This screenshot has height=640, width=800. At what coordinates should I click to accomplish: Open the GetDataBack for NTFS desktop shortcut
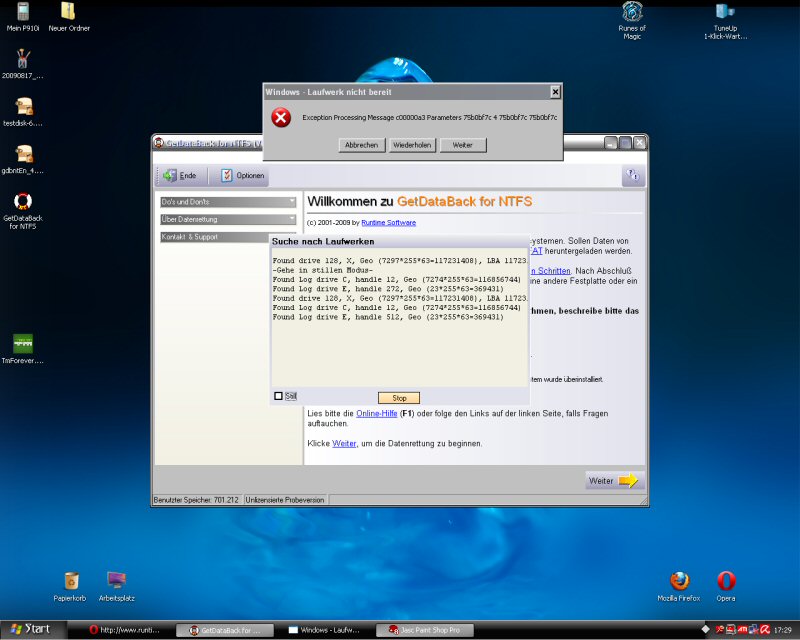pyautogui.click(x=23, y=210)
